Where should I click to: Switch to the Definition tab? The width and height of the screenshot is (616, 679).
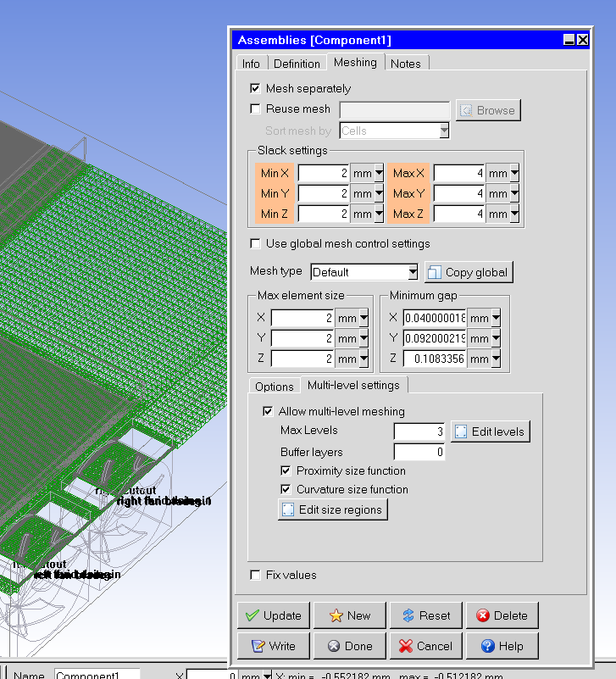click(297, 64)
